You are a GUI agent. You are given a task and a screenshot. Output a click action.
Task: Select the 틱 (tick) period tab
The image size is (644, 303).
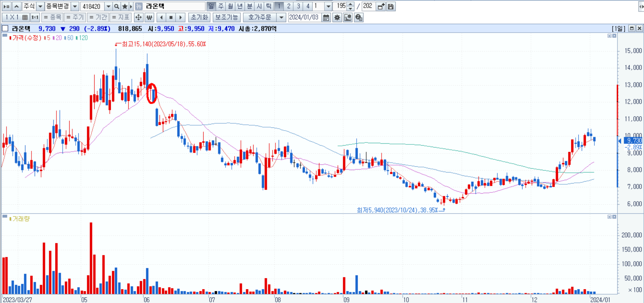point(269,6)
